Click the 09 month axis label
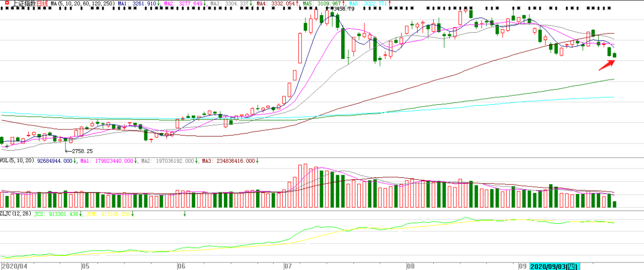Image resolution: width=644 pixels, height=270 pixels. (523, 265)
